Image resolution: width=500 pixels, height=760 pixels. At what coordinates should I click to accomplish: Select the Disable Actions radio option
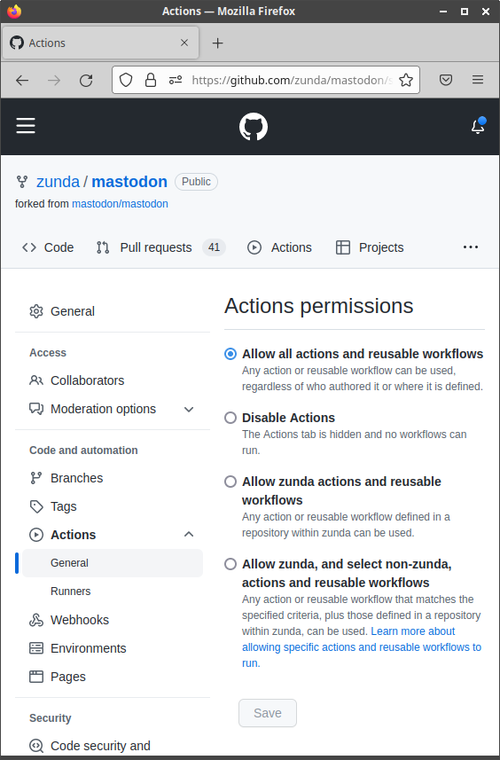(x=231, y=418)
